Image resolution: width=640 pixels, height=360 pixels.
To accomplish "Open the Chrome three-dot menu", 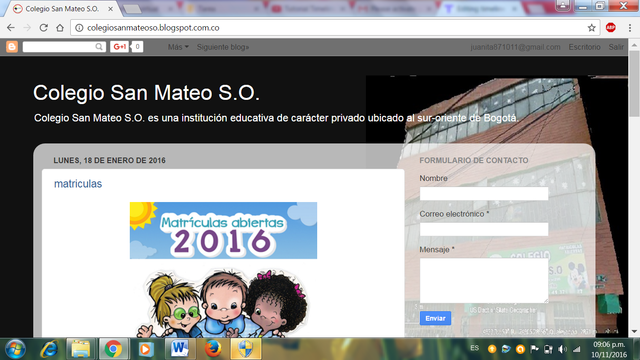I will tap(630, 28).
